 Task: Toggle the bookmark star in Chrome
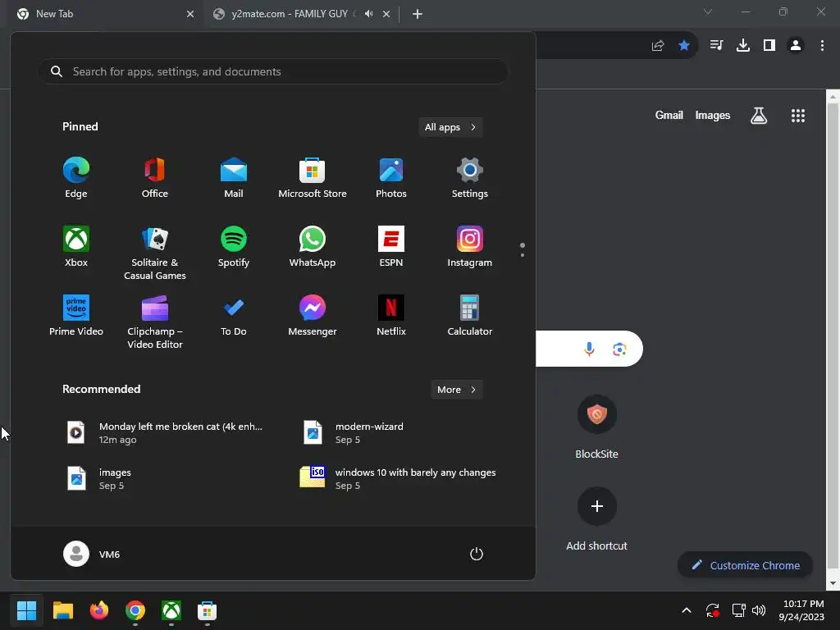point(683,46)
